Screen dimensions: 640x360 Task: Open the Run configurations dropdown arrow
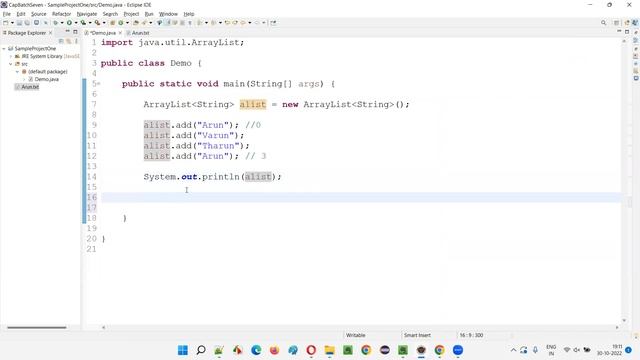click(x=76, y=23)
